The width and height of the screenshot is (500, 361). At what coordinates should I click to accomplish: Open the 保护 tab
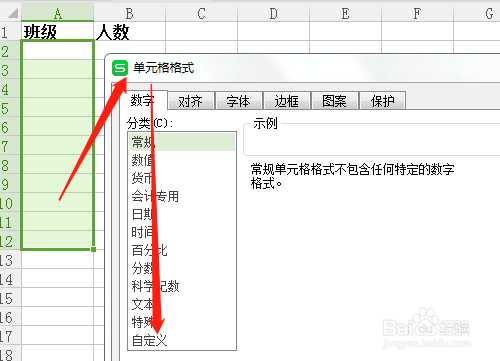point(382,101)
